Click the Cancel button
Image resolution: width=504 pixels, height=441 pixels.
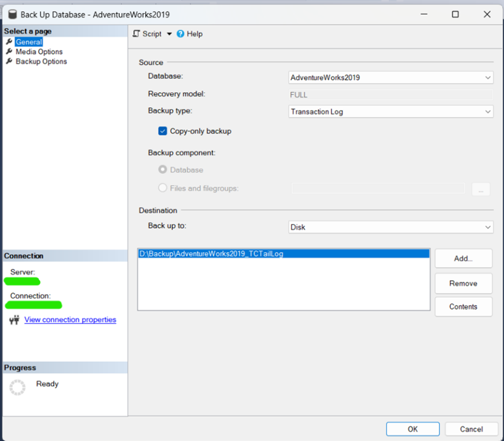coord(471,429)
